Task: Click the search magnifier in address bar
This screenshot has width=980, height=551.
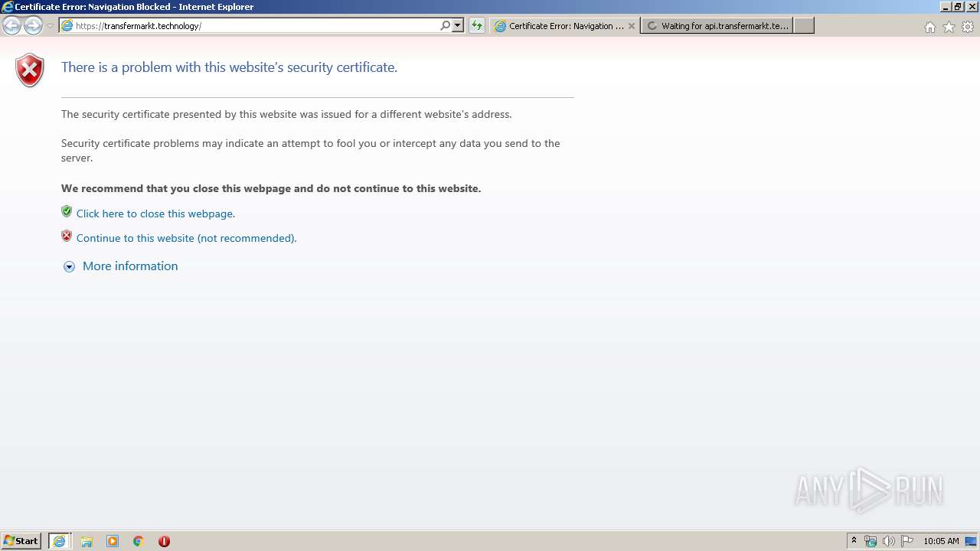Action: tap(445, 25)
